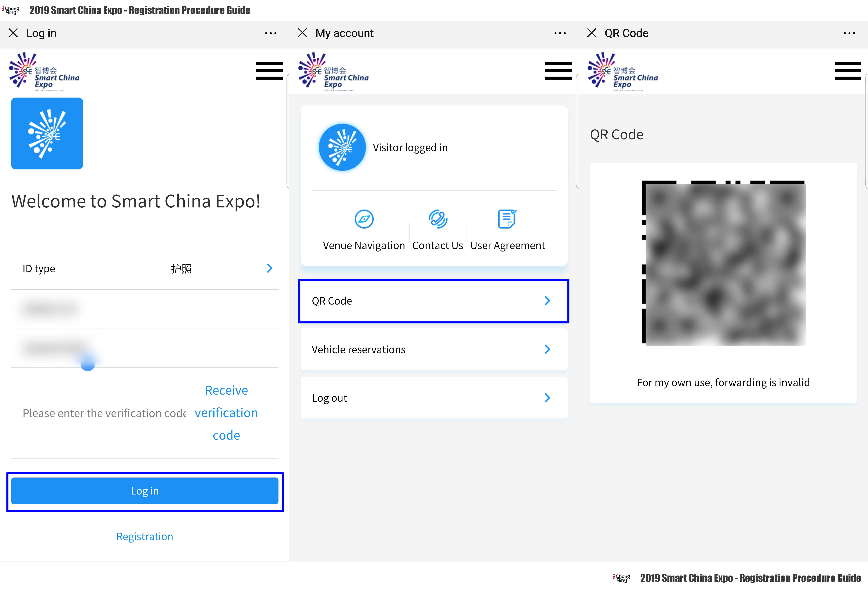Open Vehicle reservations row
Image resolution: width=868 pixels, height=595 pixels.
point(434,349)
